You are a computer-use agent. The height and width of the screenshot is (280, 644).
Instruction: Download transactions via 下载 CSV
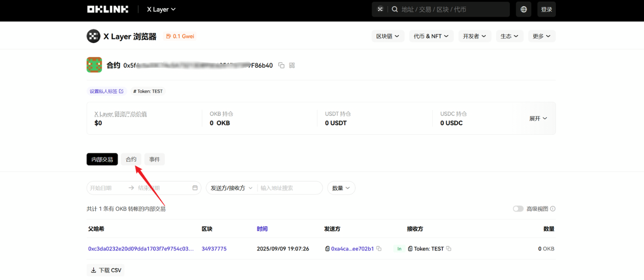point(106,270)
